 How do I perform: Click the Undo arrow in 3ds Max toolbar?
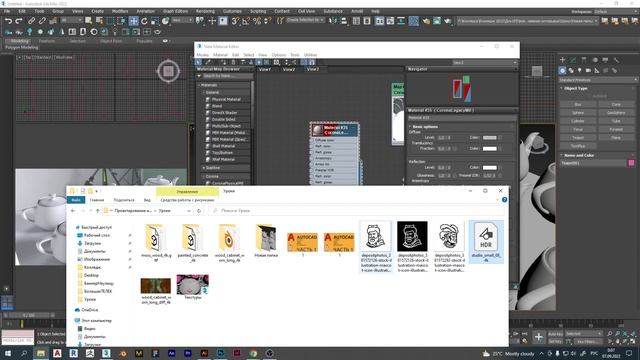[x=8, y=21]
